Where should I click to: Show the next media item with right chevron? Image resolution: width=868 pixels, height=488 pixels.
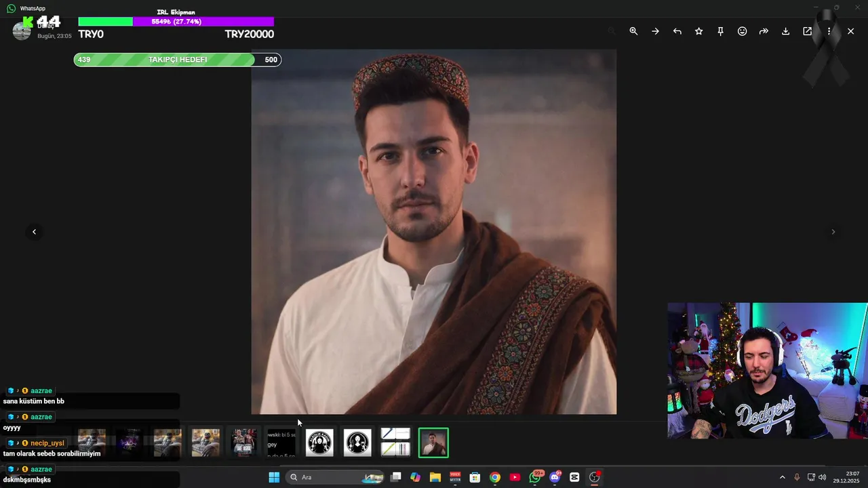[833, 232]
